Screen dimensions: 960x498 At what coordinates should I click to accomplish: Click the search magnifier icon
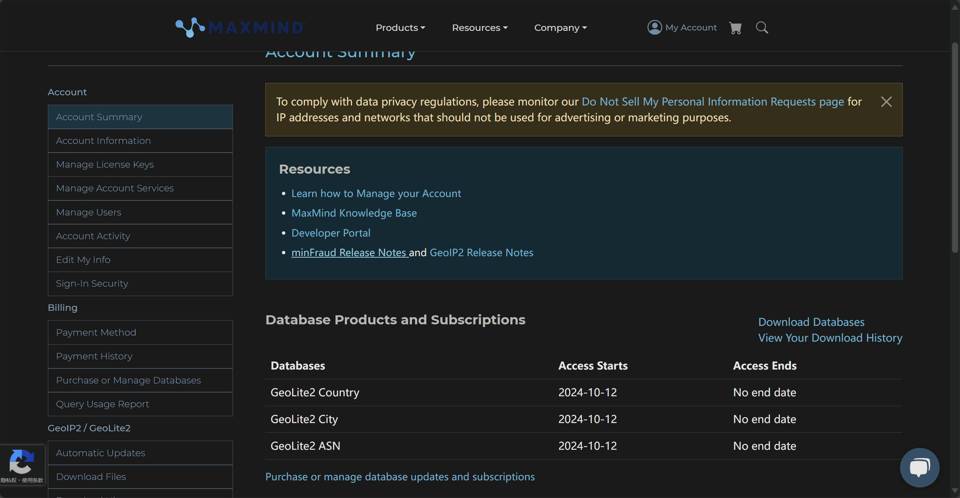point(762,28)
